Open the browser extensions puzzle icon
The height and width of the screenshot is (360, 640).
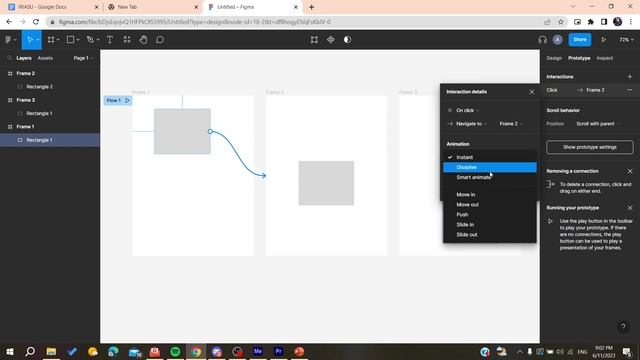click(590, 22)
